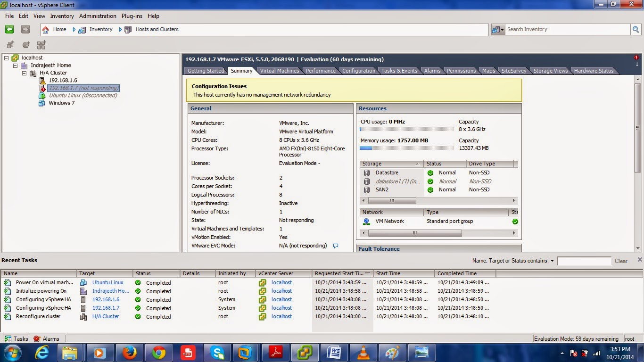The width and height of the screenshot is (644, 362).
Task: Open the Administration menu
Action: pyautogui.click(x=98, y=16)
